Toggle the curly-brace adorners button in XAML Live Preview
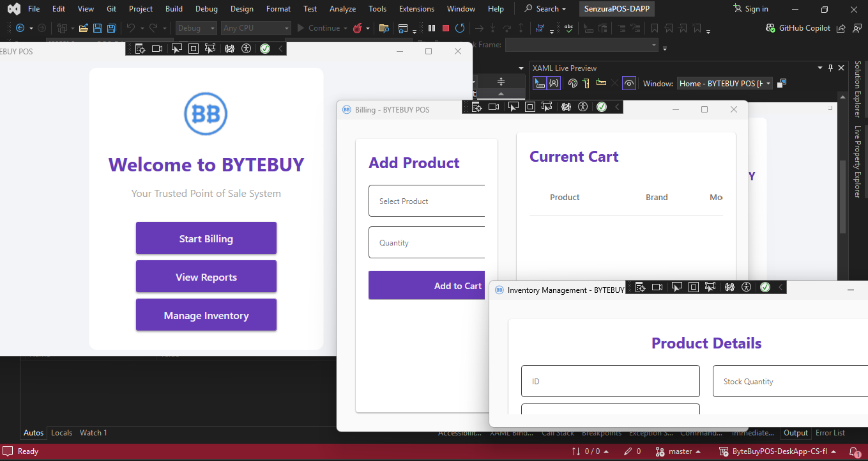 pyautogui.click(x=554, y=83)
